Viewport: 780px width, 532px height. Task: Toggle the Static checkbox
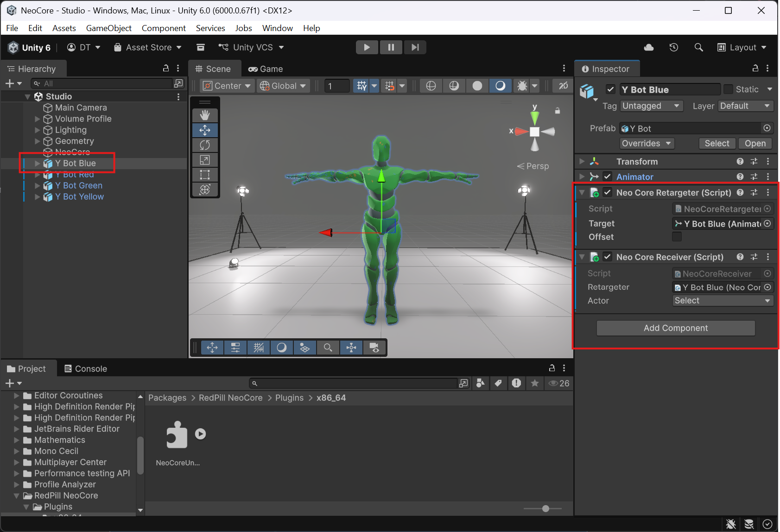pos(728,89)
